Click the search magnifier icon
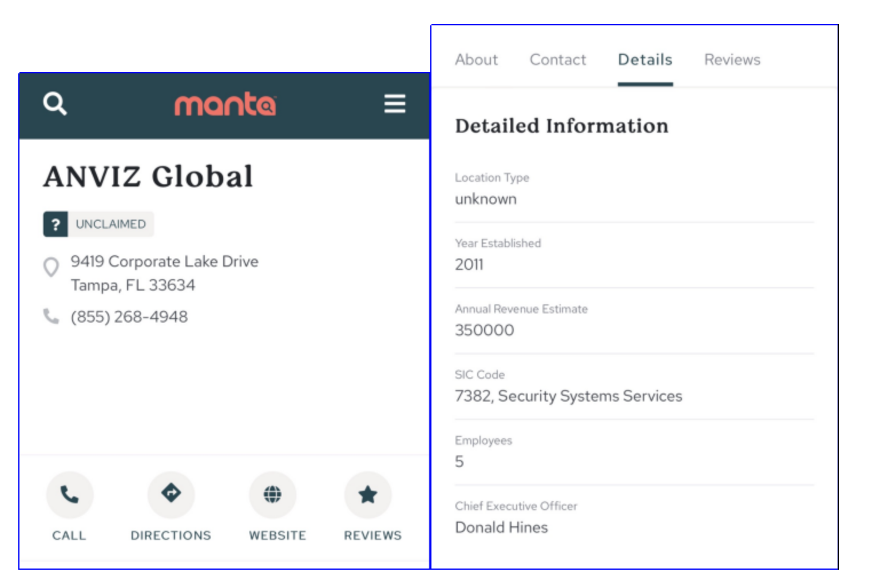 (x=55, y=104)
